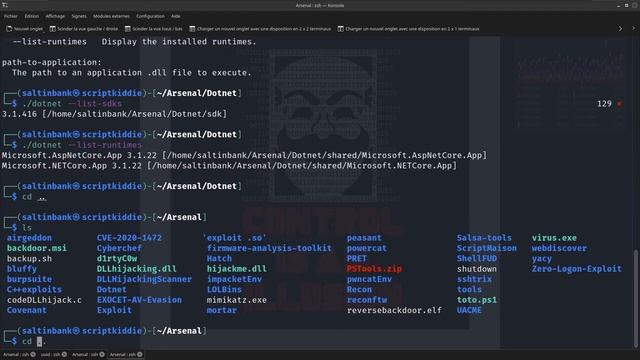Click the UACME directory name
Image resolution: width=640 pixels, height=360 pixels.
point(469,310)
